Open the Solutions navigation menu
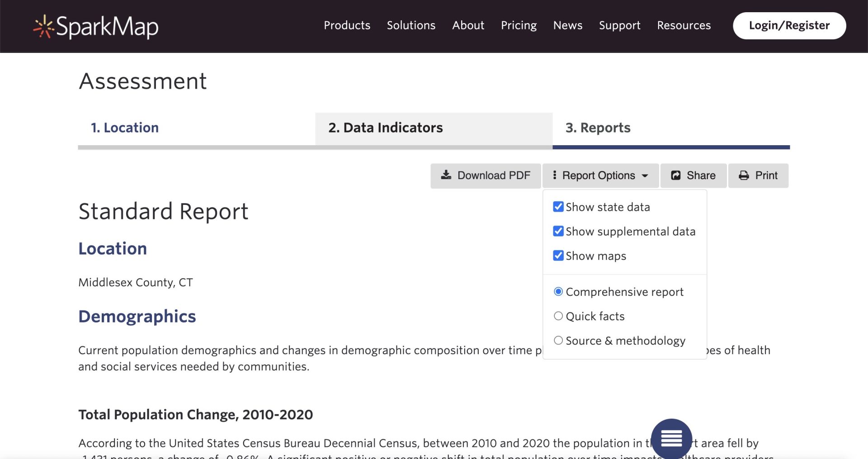868x459 pixels. pyautogui.click(x=411, y=25)
